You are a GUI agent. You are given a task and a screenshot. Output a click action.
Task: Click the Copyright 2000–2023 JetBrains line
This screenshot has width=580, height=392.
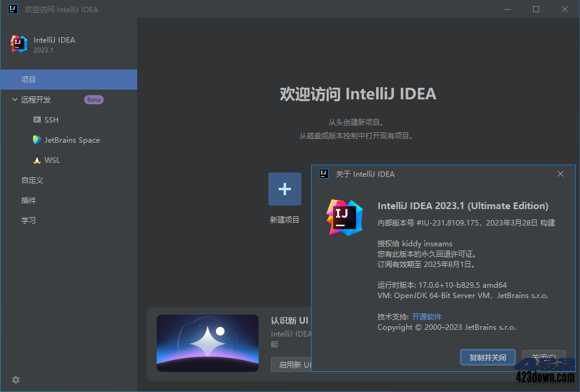(x=446, y=327)
